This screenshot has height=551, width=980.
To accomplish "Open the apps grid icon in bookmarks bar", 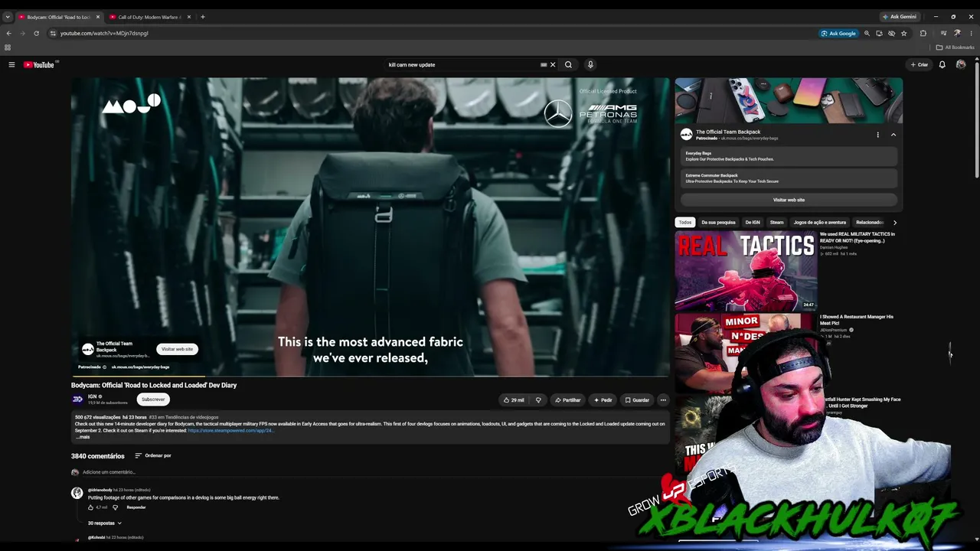I will (x=8, y=47).
